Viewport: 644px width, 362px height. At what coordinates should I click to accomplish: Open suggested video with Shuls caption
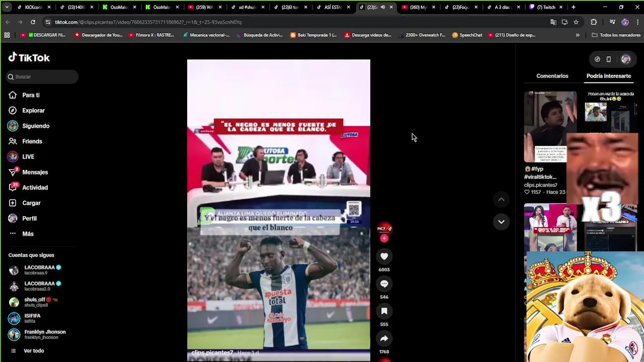[611, 111]
